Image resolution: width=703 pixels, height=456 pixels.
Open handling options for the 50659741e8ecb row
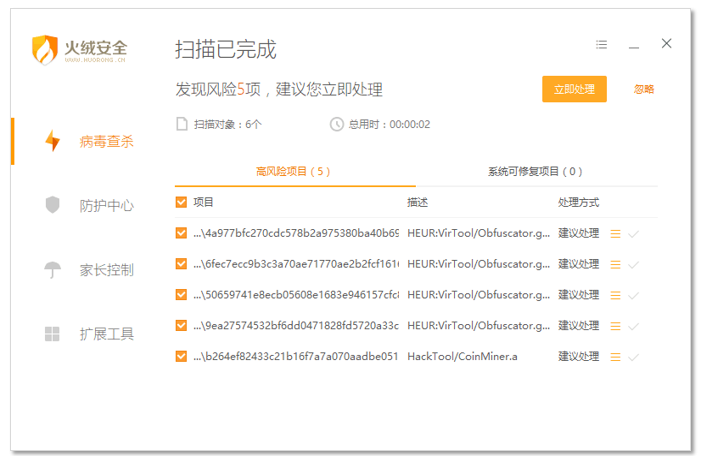(x=579, y=295)
